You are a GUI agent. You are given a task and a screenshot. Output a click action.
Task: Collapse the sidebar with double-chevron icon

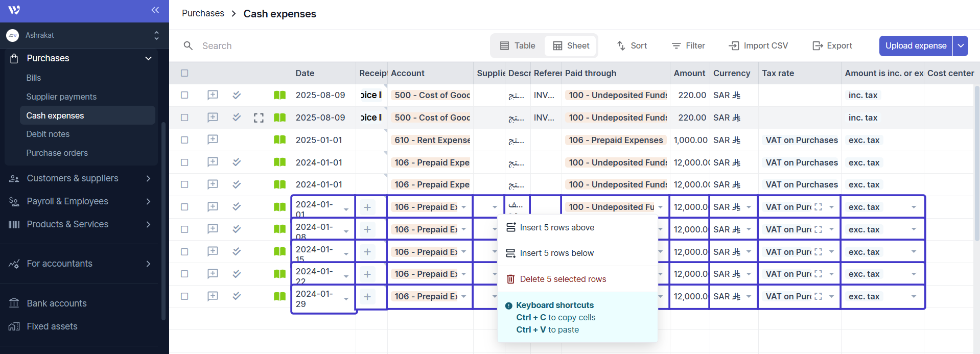click(155, 10)
